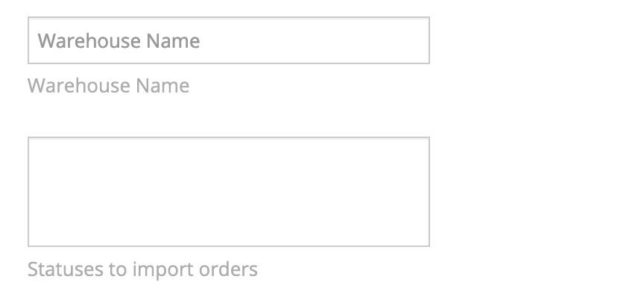Click the blank area of the statuses field

click(229, 192)
